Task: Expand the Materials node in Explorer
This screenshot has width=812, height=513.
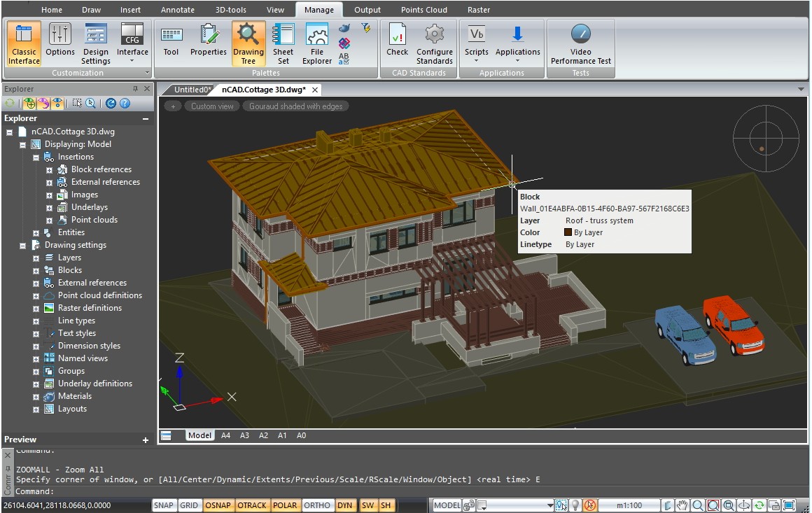Action: (36, 397)
